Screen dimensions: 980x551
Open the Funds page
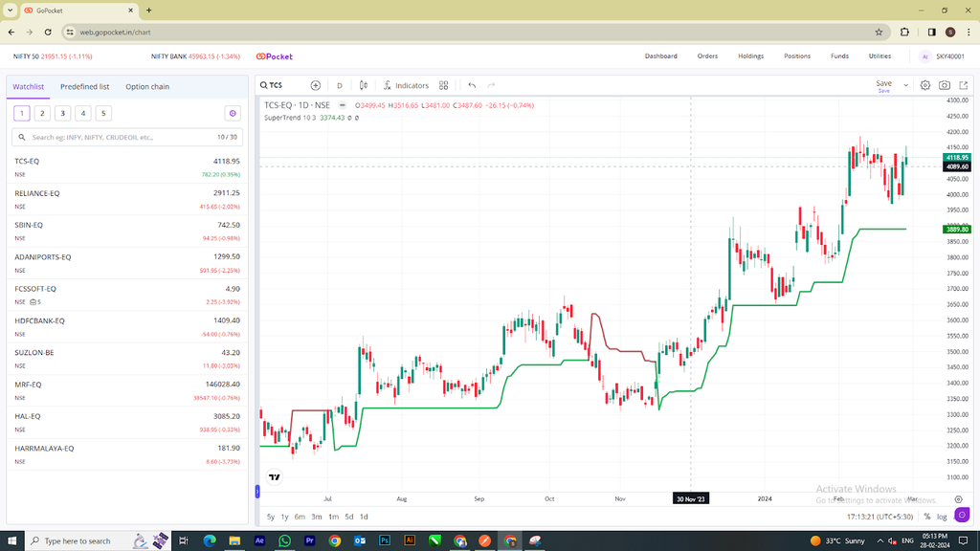(x=839, y=56)
